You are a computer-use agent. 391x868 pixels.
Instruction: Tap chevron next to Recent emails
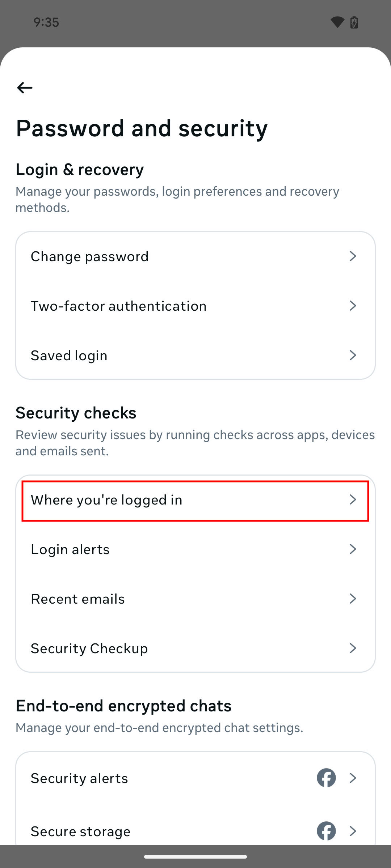tap(353, 599)
